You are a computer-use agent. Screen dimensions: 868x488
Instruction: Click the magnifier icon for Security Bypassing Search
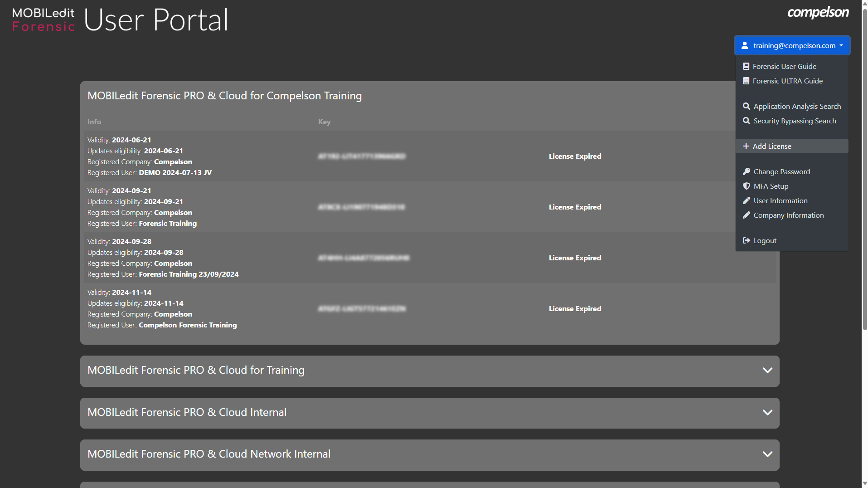tap(746, 121)
